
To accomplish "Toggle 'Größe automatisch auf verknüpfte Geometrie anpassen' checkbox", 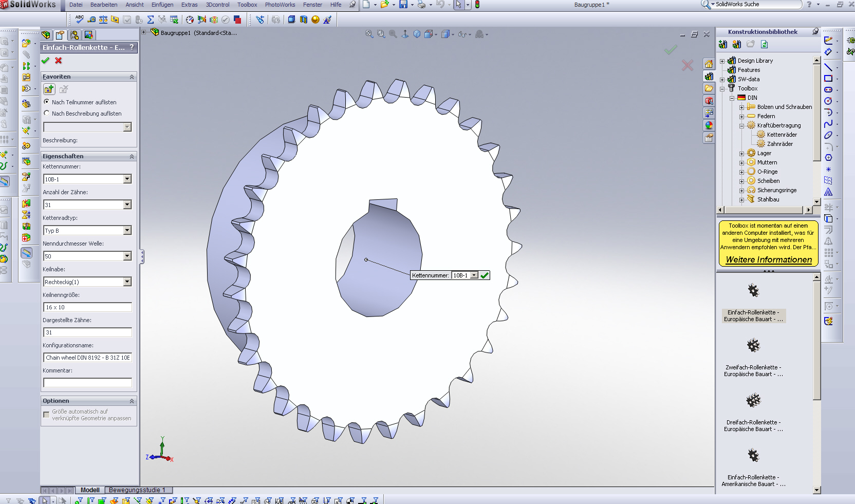I will click(46, 415).
